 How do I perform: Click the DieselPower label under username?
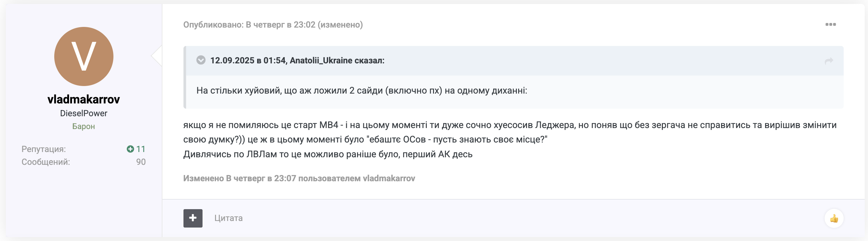84,113
